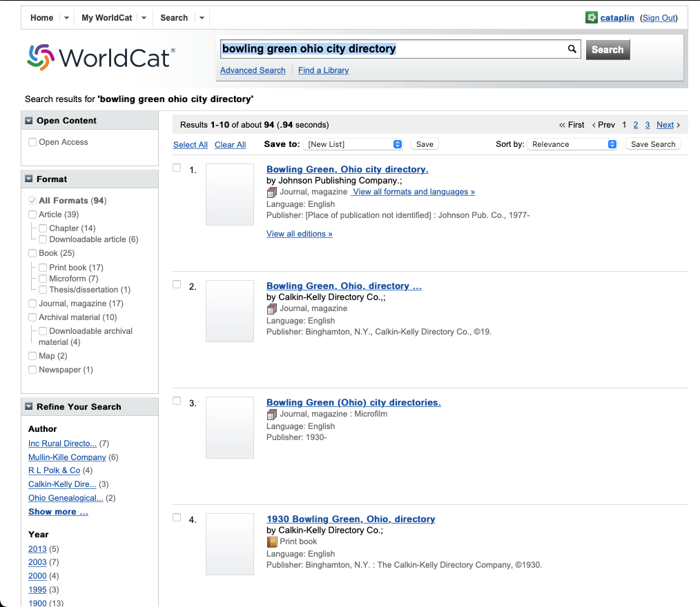
Task: Click the WorldCat logo
Action: [x=101, y=57]
